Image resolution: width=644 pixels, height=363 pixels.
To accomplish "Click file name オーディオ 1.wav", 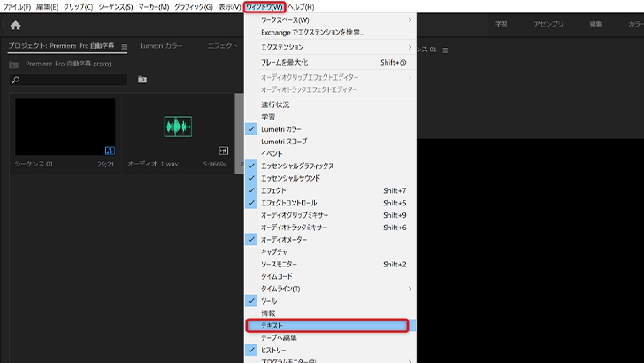I will 153,164.
